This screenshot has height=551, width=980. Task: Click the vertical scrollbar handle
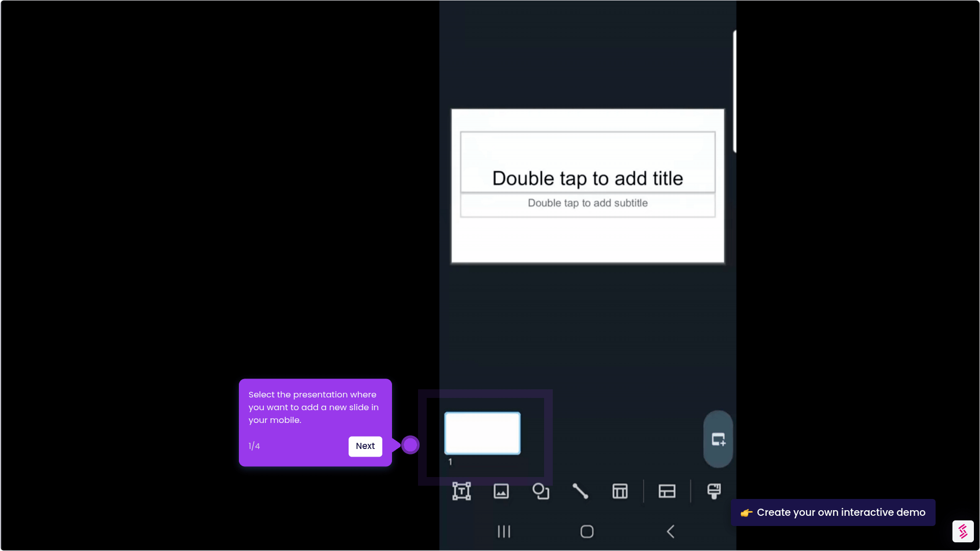(734, 91)
